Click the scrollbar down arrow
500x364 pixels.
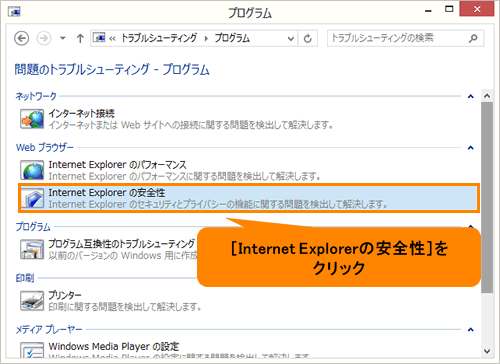[487, 351]
